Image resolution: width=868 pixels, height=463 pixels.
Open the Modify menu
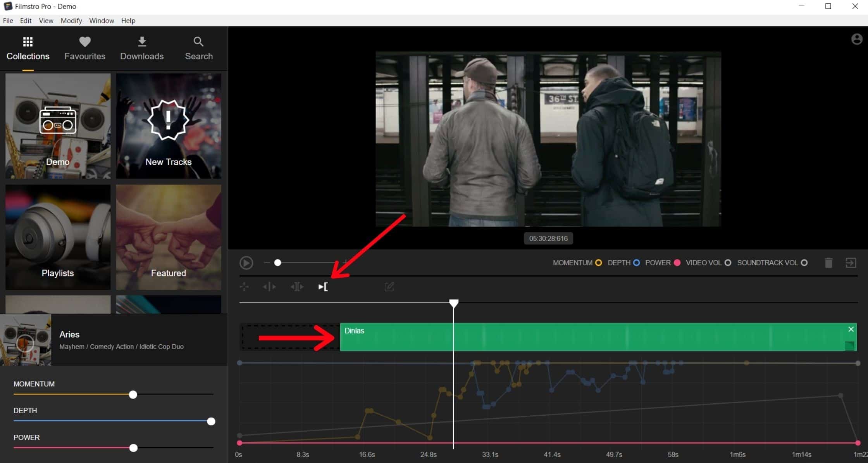71,21
